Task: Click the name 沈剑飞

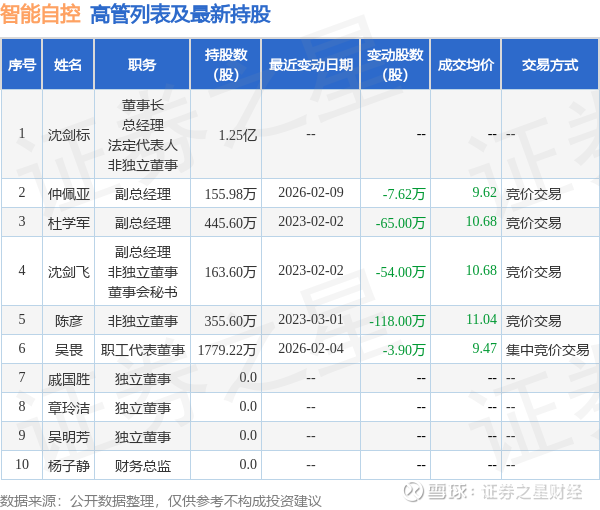Action: [69, 272]
